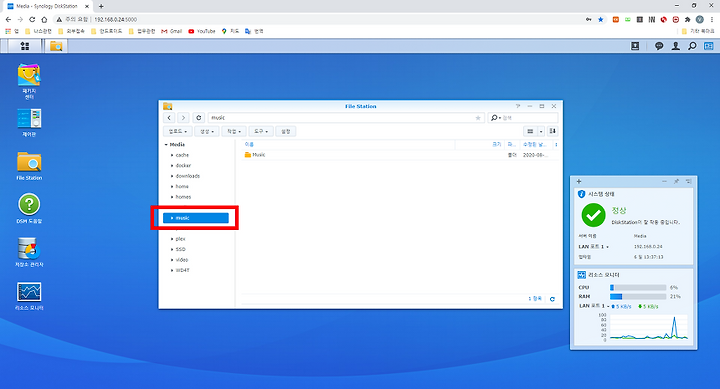Image resolution: width=720 pixels, height=389 pixels.
Task: Click the System Health shield icon
Action: (x=581, y=194)
